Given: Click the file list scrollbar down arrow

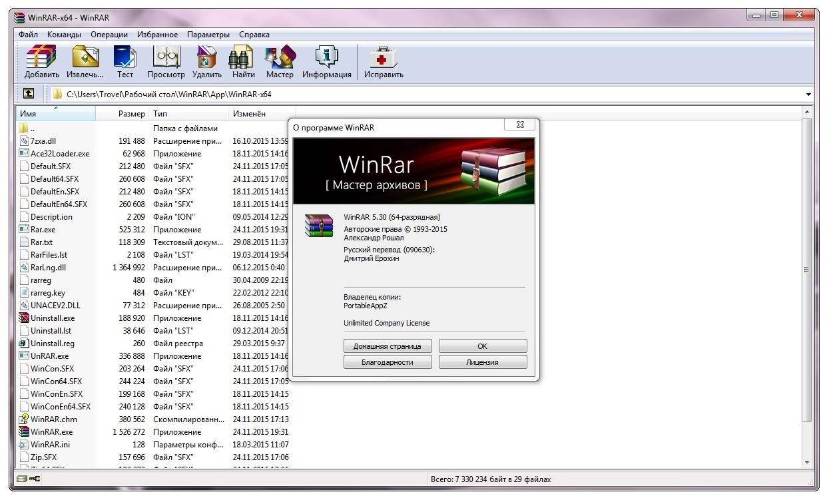Looking at the screenshot, I should pos(808,462).
